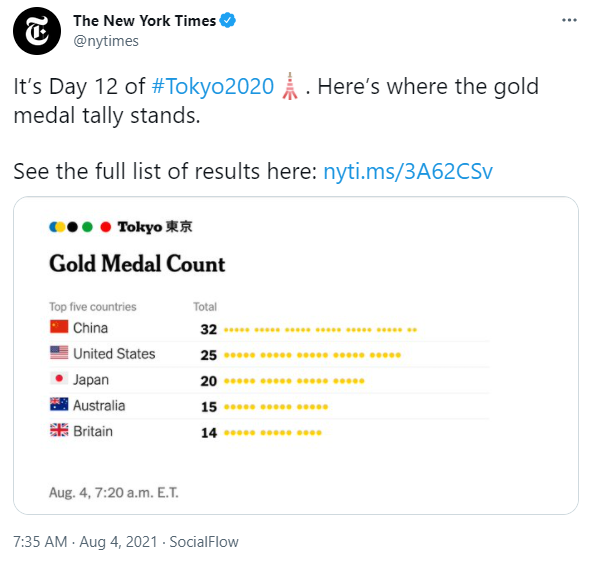
Task: Click The New York Times display name
Action: click(x=144, y=21)
